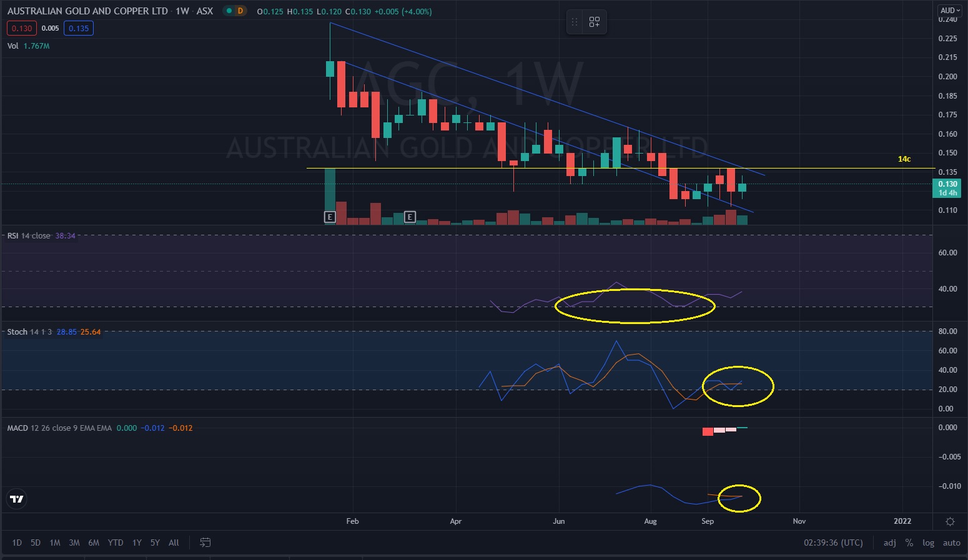Click the tallest first volume bar
Image resolution: width=968 pixels, height=560 pixels.
(330, 197)
